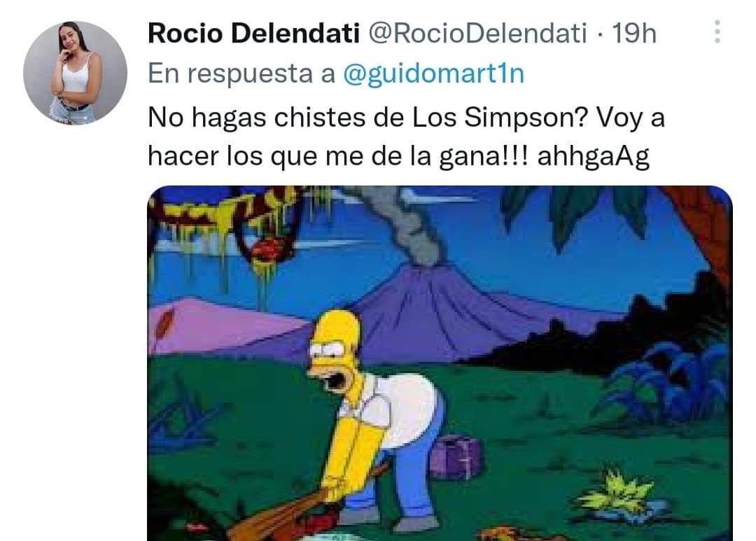
Task: Click the purple box behind Homer
Action: tap(455, 456)
